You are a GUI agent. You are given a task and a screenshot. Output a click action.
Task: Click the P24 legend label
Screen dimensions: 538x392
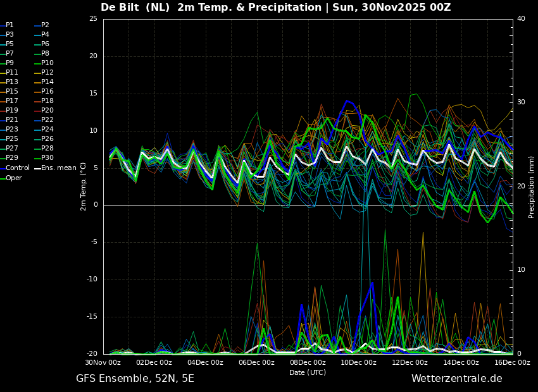pyautogui.click(x=47, y=130)
